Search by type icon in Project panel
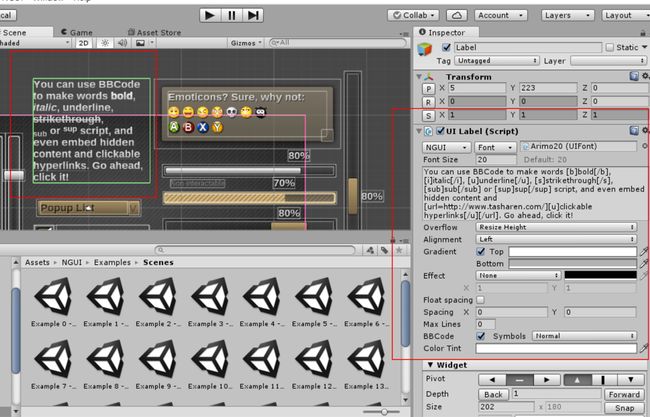The height and width of the screenshot is (417, 650). (x=370, y=250)
